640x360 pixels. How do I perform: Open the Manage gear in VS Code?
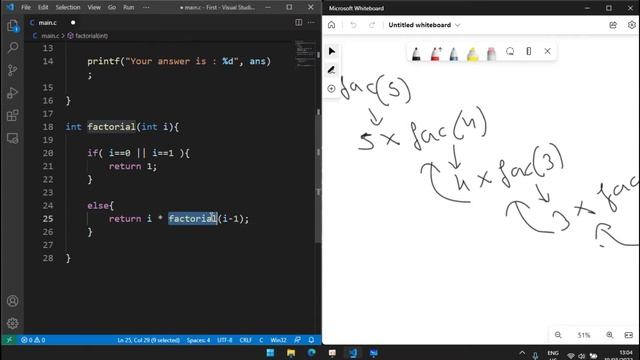13,323
